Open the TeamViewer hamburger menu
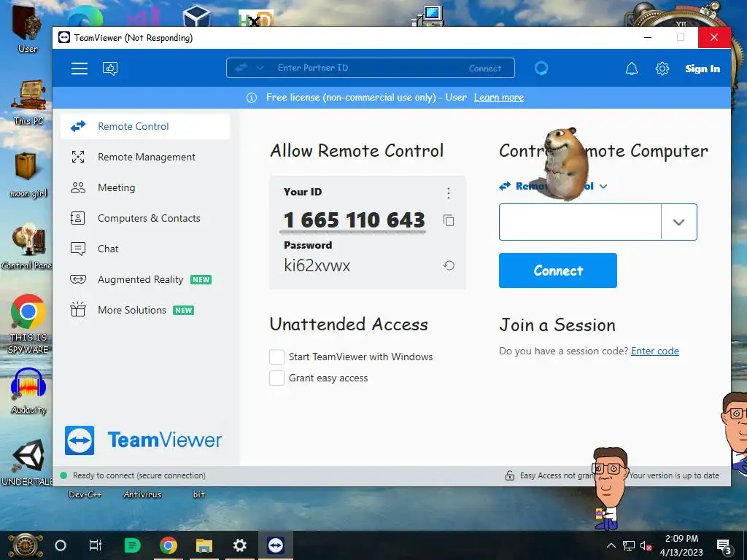 coord(79,69)
